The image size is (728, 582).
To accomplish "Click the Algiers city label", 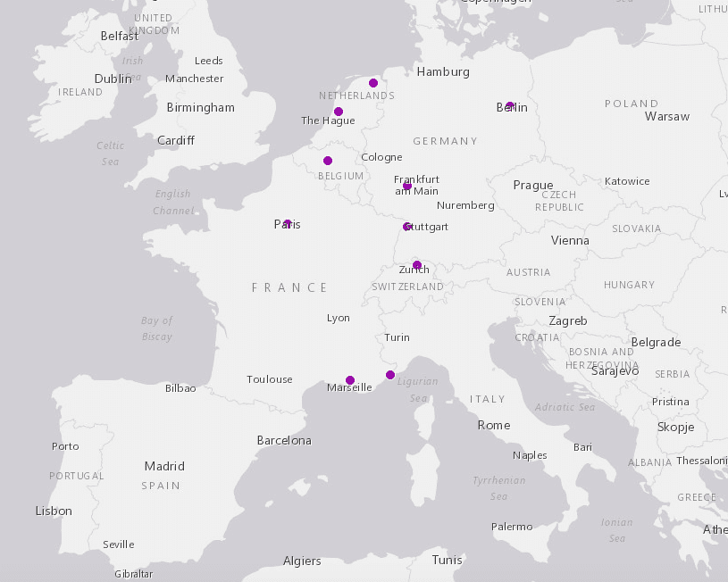I will [x=302, y=561].
